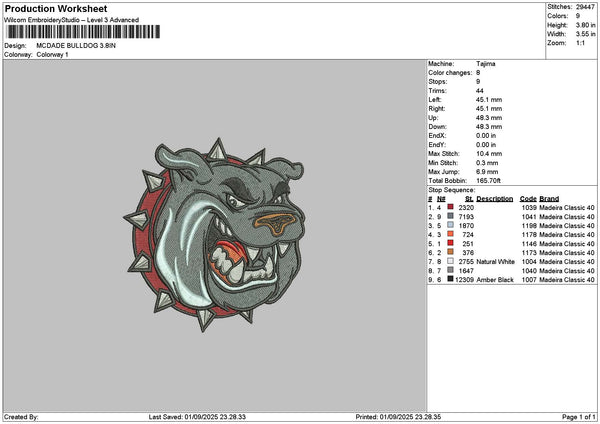Click the Natural White color swatch
The width and height of the screenshot is (600, 424).
(x=450, y=261)
